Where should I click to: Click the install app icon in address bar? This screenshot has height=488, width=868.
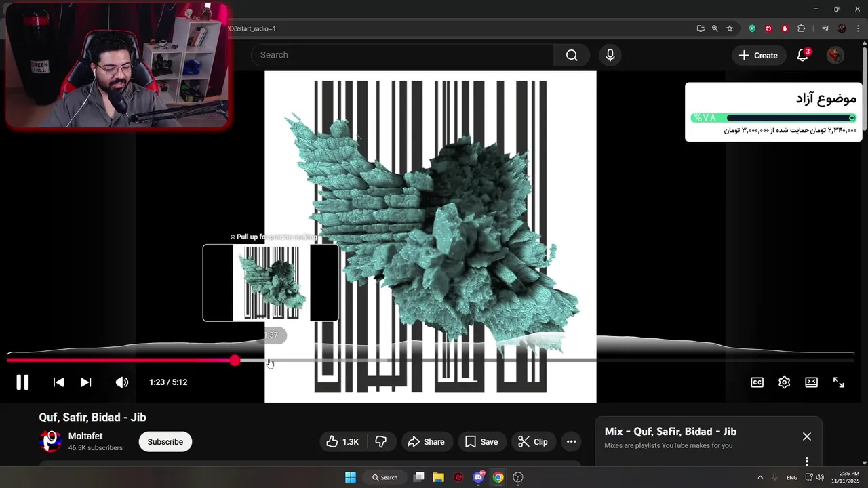click(701, 28)
